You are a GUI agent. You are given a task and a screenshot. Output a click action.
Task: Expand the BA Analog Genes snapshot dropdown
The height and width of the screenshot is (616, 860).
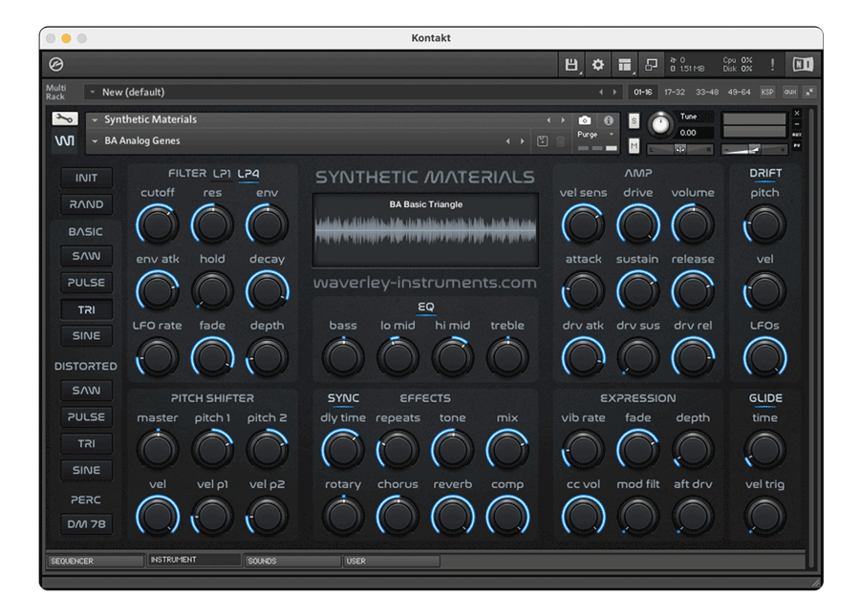point(95,141)
